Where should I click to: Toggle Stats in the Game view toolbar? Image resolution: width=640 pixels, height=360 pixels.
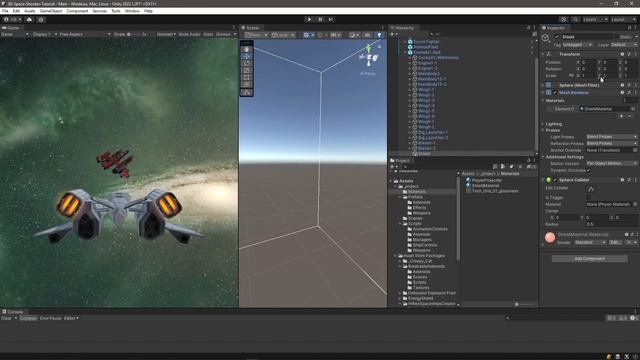(208, 34)
